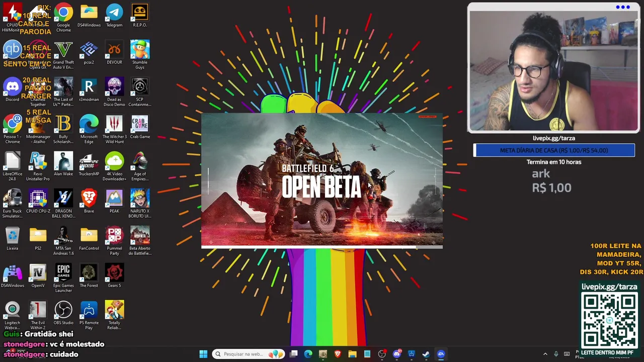This screenshot has width=644, height=362.
Task: Launch The Last of Us Part shortcut
Action: [63, 92]
